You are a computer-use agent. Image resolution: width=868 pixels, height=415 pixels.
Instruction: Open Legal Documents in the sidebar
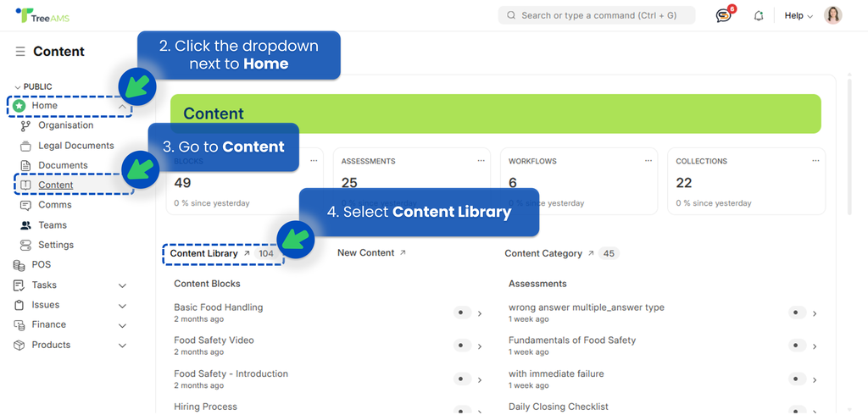[75, 146]
